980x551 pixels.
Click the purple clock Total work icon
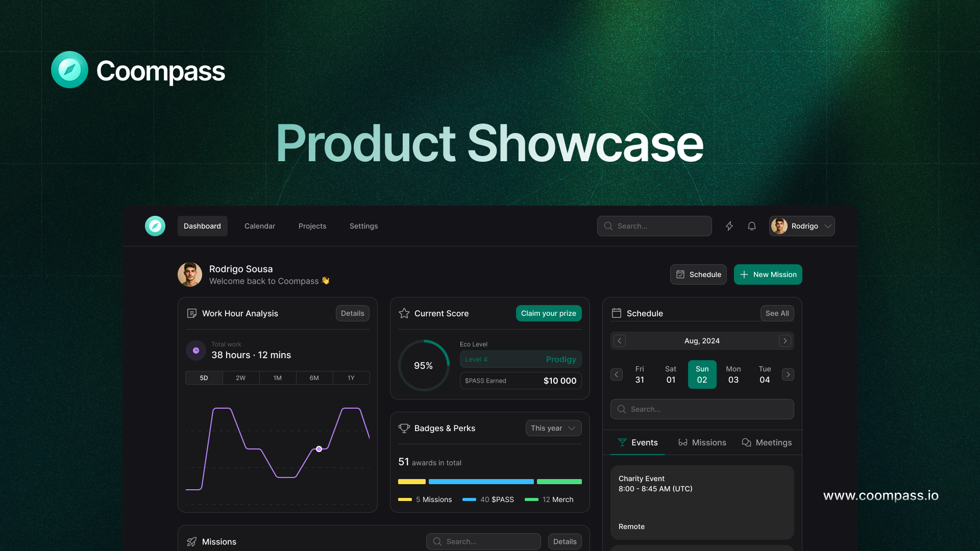tap(196, 350)
